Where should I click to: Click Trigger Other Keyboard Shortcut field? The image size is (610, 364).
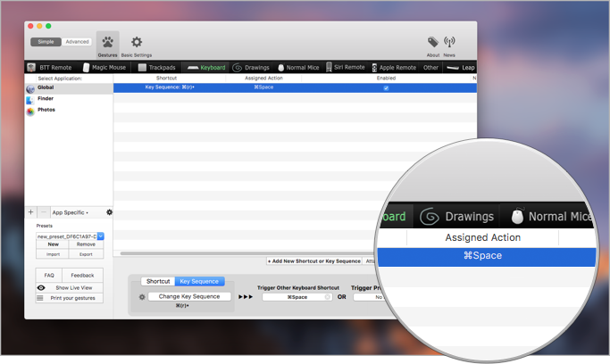[x=297, y=297]
